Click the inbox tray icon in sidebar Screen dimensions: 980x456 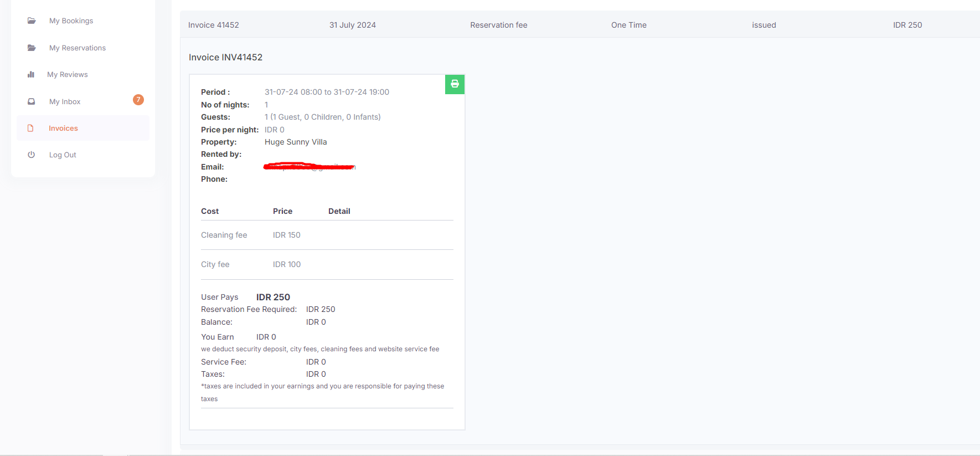(x=32, y=102)
